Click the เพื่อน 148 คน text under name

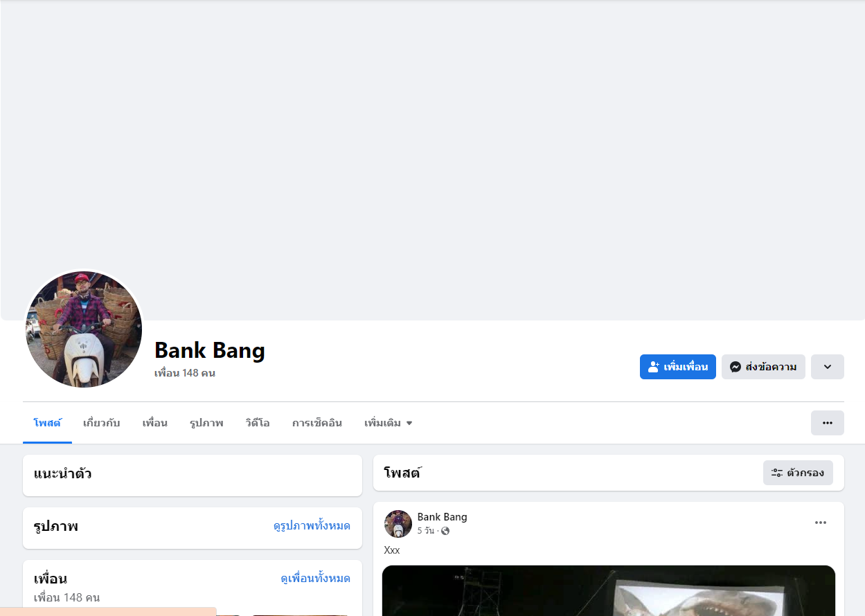click(x=185, y=373)
